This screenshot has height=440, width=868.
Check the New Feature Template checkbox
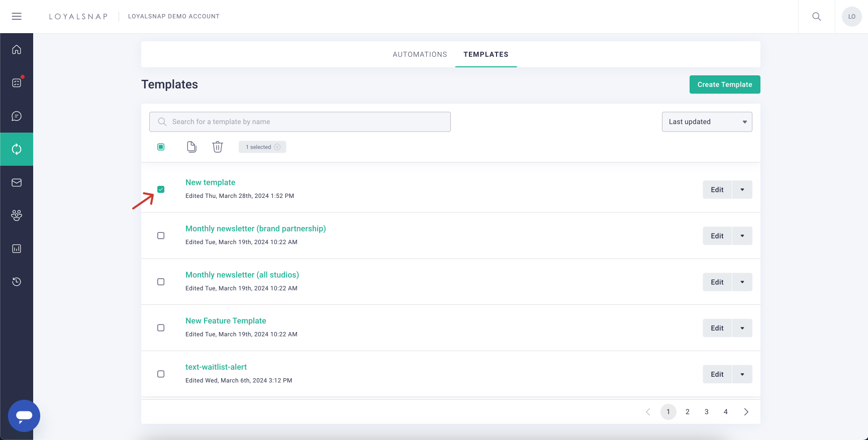click(161, 328)
